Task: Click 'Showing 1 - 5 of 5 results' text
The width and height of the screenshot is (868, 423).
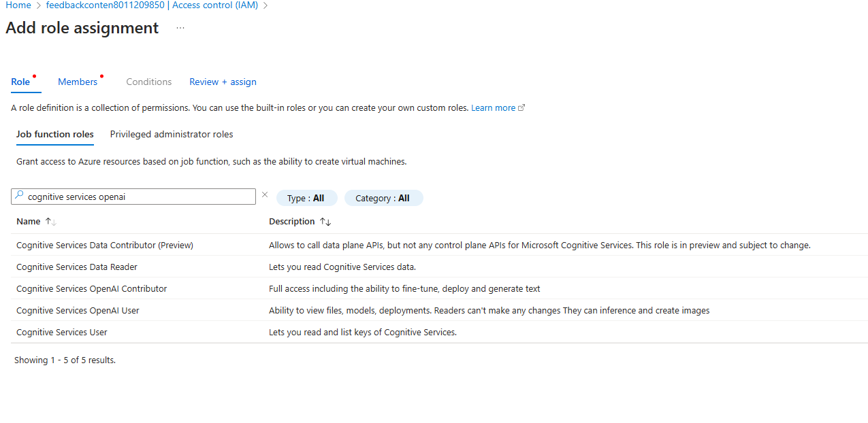Action: [x=65, y=360]
